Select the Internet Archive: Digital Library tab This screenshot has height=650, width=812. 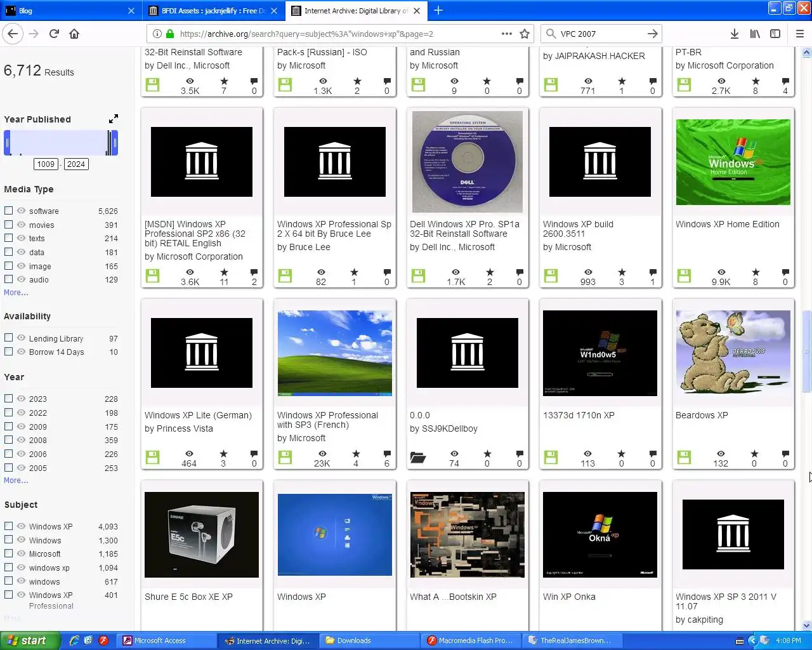355,10
